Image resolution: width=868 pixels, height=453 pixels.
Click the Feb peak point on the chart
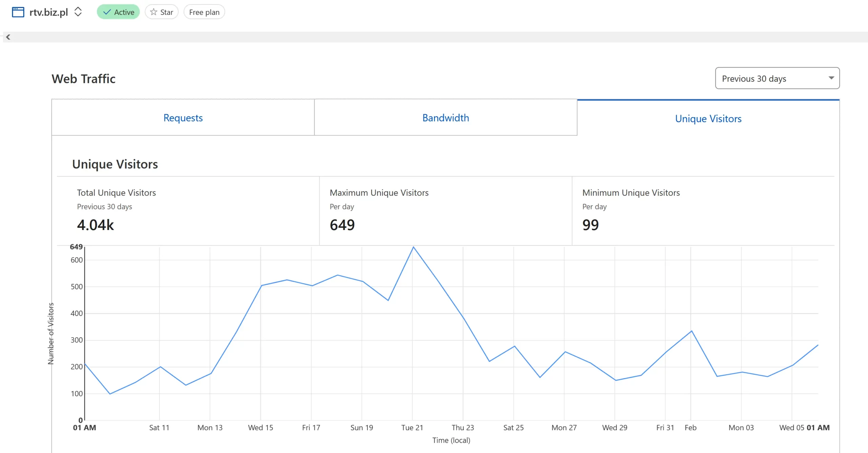[691, 331]
